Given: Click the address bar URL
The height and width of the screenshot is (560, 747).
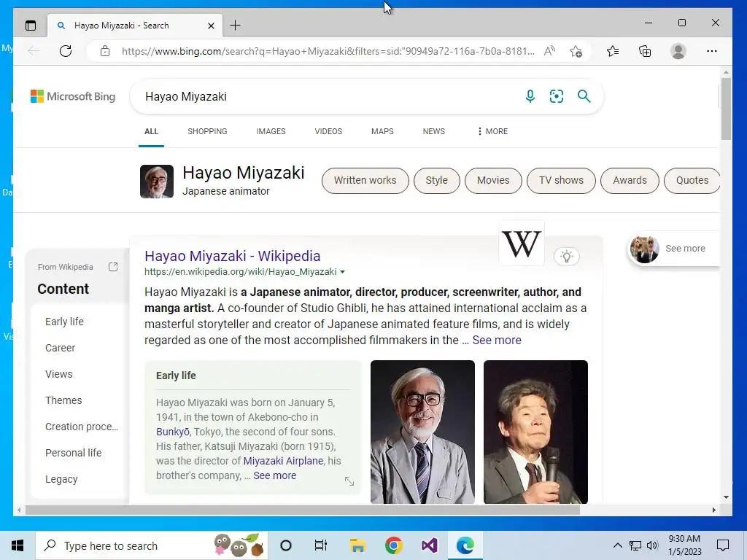Looking at the screenshot, I should [328, 51].
